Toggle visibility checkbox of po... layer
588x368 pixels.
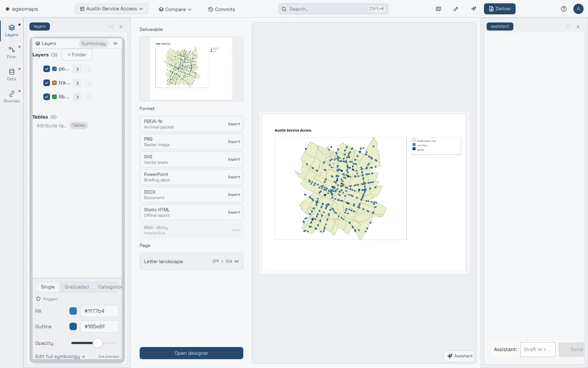click(x=47, y=69)
